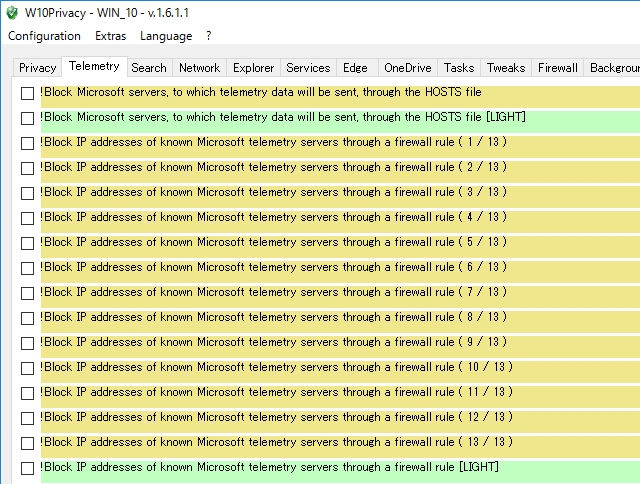Check firewall rule ( 7 / 13 ) checkbox

click(x=27, y=293)
